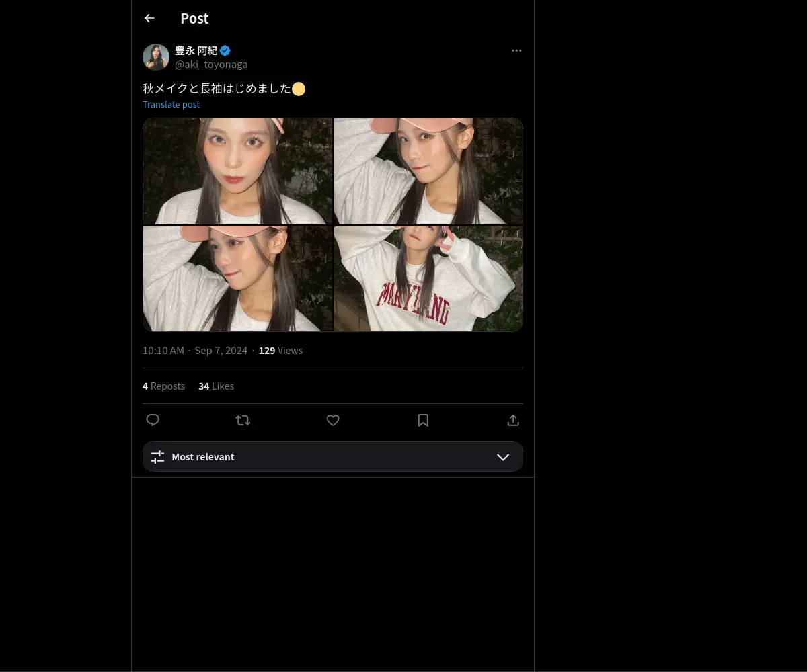Open the top-right photo with pink cap

click(x=428, y=171)
